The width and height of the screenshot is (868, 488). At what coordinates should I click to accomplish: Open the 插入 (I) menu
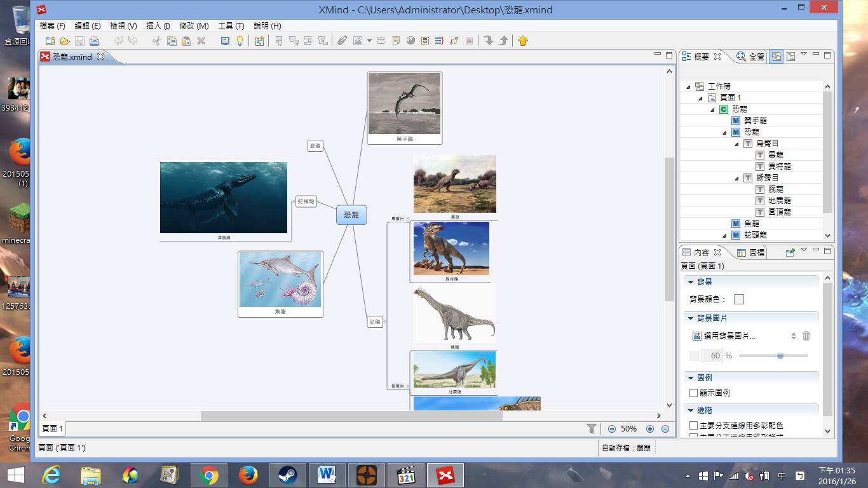[x=158, y=26]
